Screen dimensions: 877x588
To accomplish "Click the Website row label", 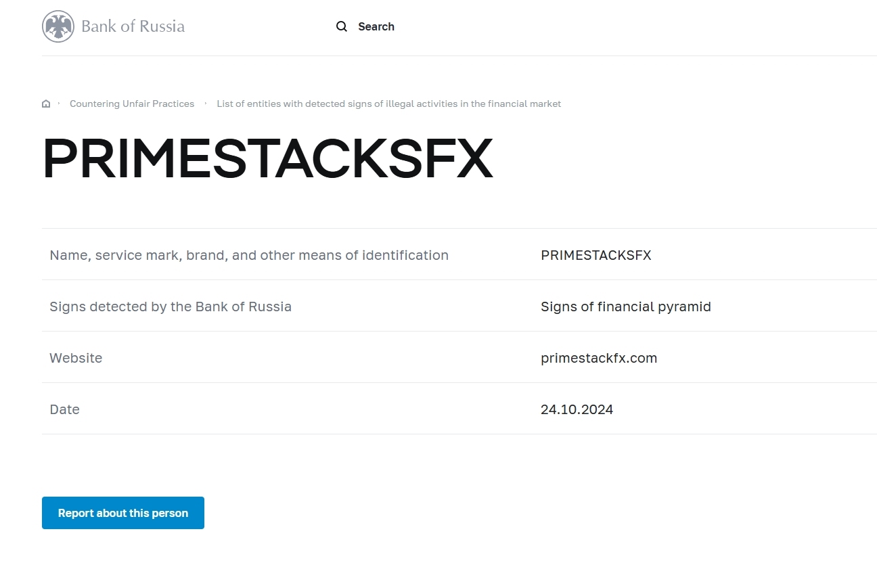I will pos(76,358).
